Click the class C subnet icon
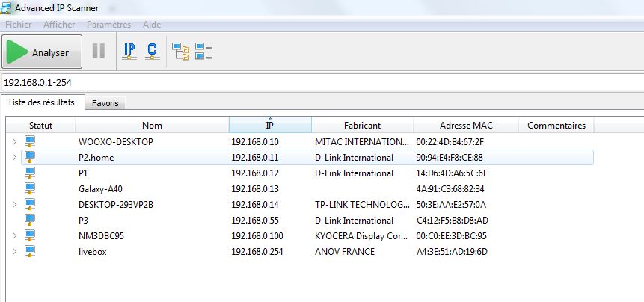 pos(153,52)
